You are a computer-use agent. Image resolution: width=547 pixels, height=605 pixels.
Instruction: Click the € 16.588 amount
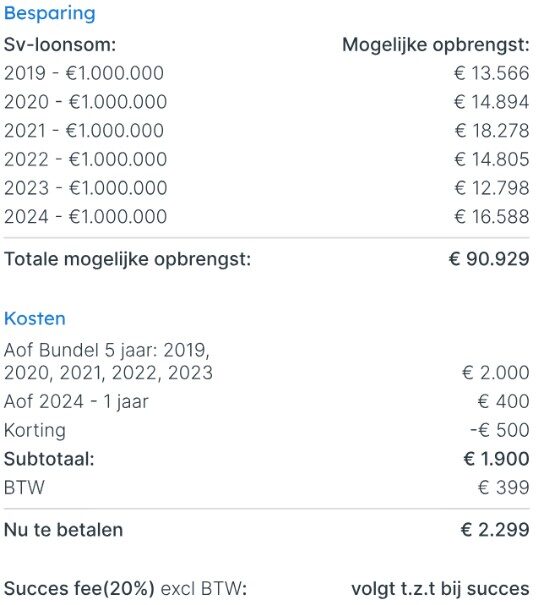[x=491, y=216]
